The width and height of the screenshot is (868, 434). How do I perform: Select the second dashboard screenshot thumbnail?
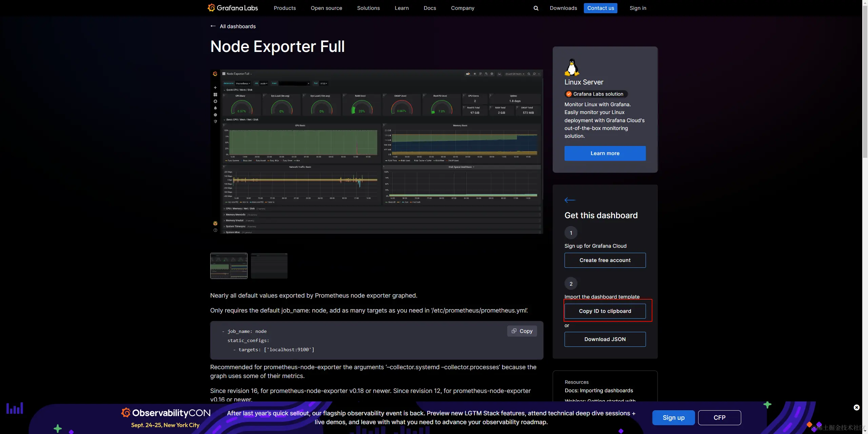269,266
